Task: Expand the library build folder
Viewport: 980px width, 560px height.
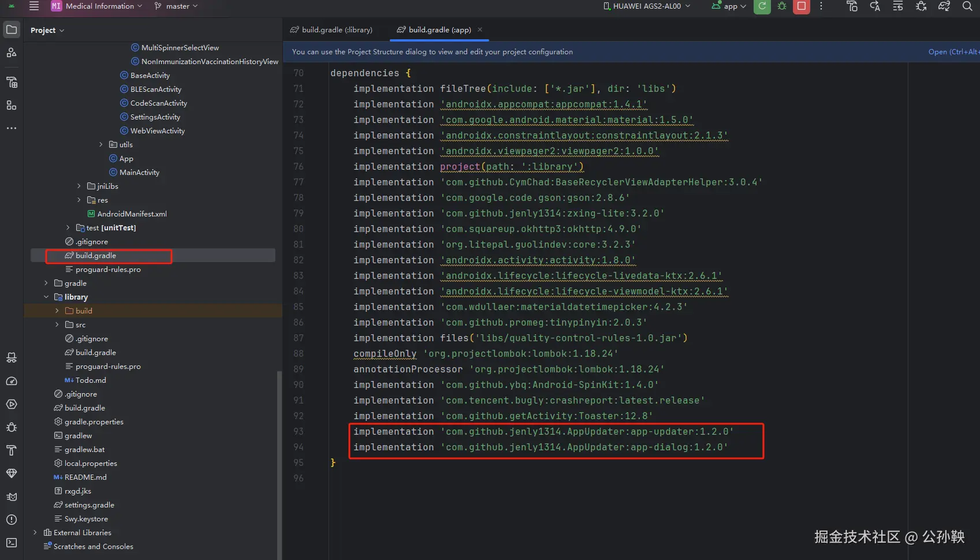Action: (x=57, y=311)
